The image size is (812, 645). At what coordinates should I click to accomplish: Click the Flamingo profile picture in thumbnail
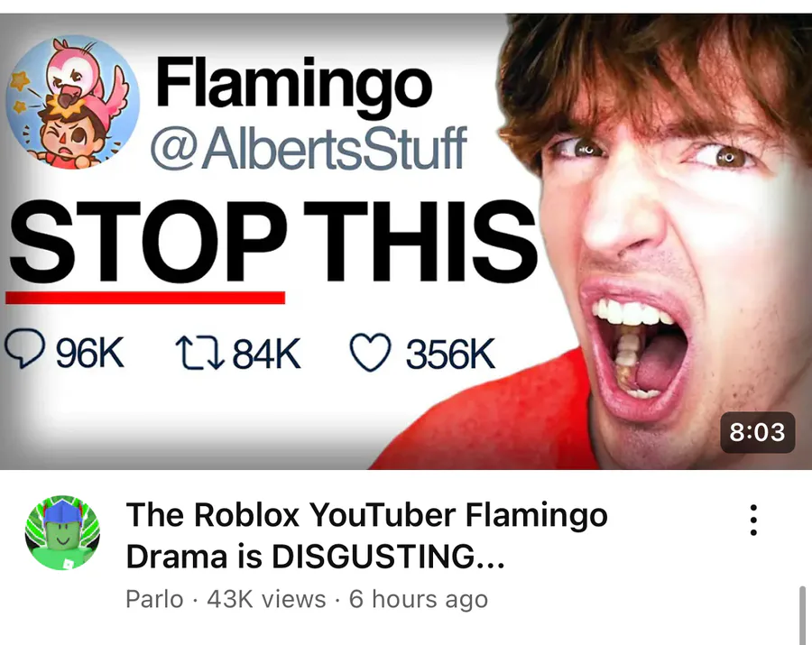pos(72,101)
